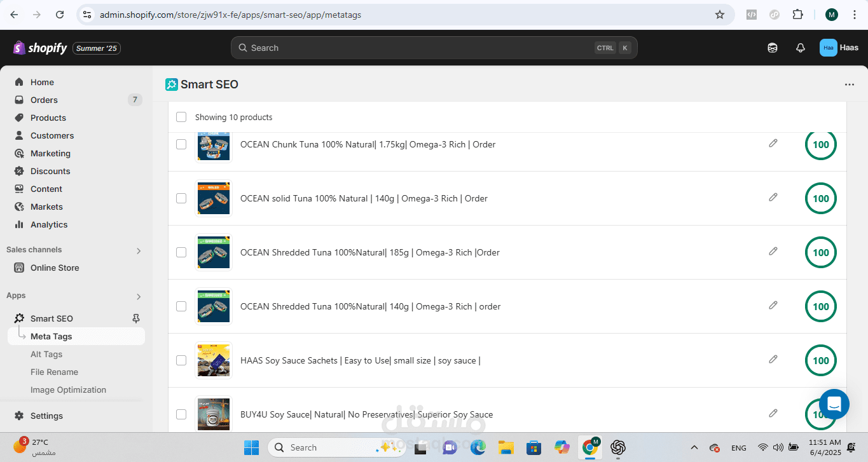This screenshot has width=868, height=462.
Task: Click the browser back arrow
Action: [14, 15]
